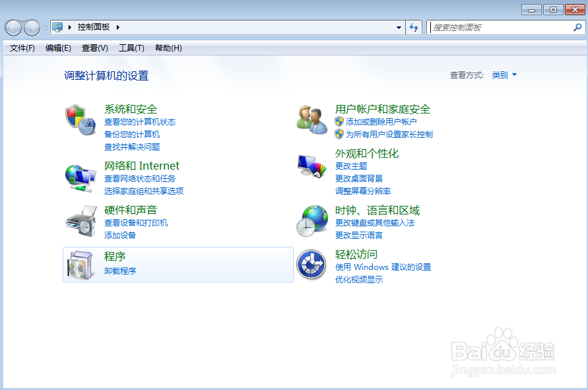This screenshot has width=588, height=390.
Task: Click 使用 Windows 建议的设置 link
Action: pyautogui.click(x=383, y=267)
